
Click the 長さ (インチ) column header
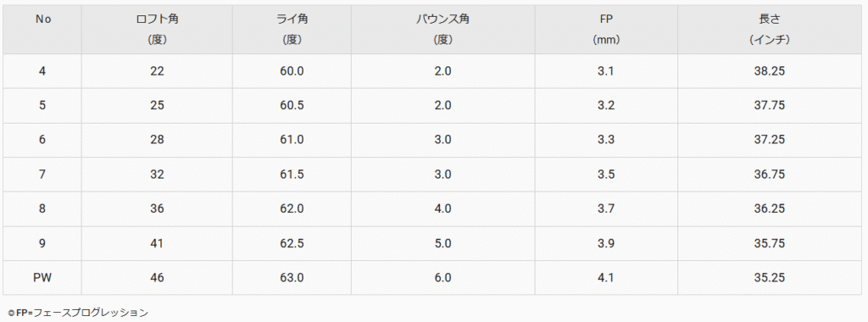769,30
